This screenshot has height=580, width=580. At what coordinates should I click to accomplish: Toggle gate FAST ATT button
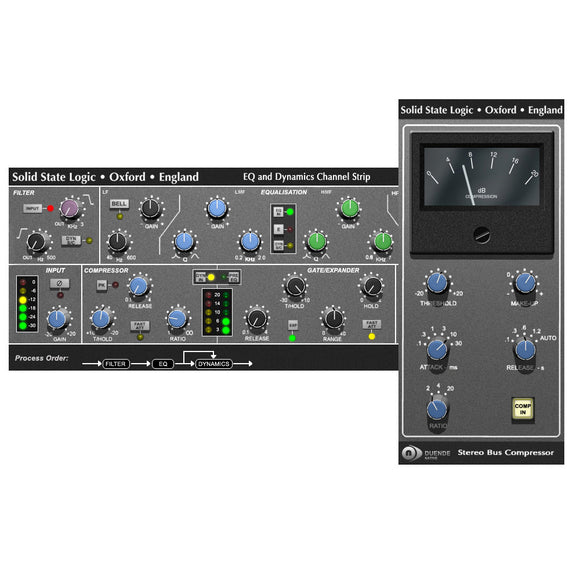coord(372,324)
